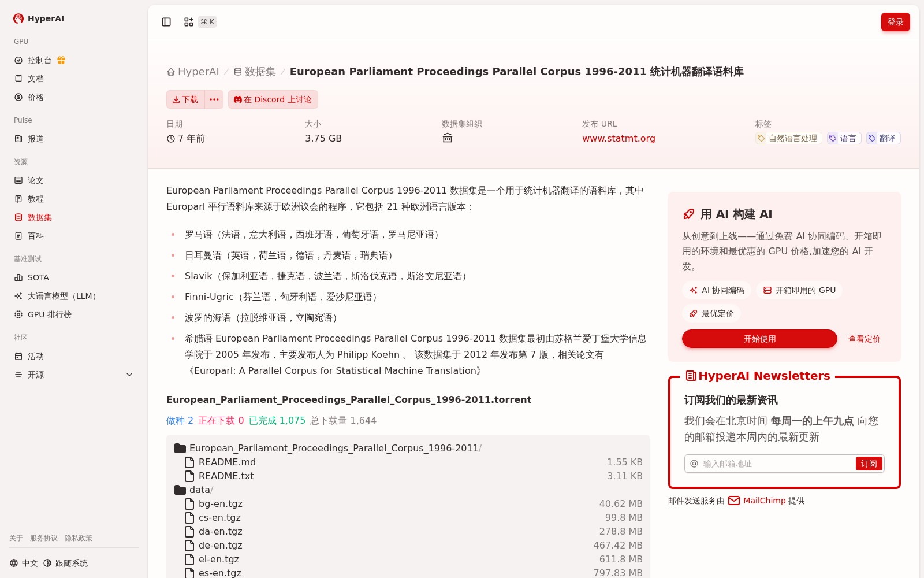Click the 开始使用 button
924x578 pixels.
[759, 339]
